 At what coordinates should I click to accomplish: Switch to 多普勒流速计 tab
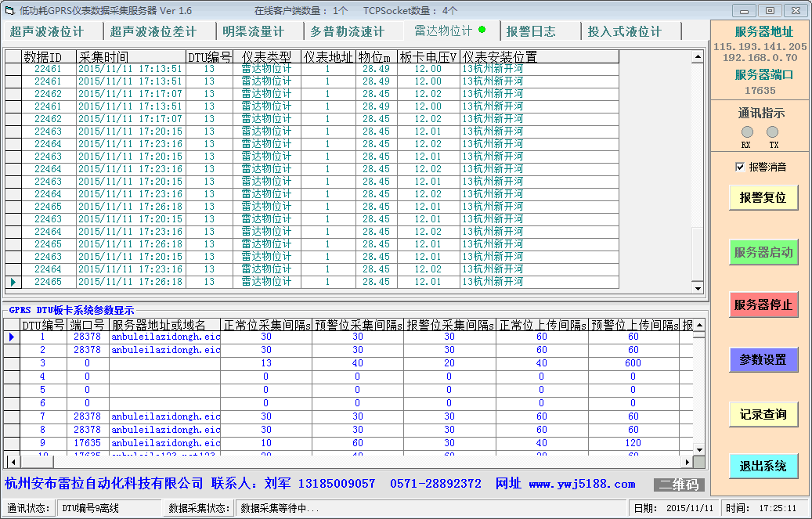348,31
